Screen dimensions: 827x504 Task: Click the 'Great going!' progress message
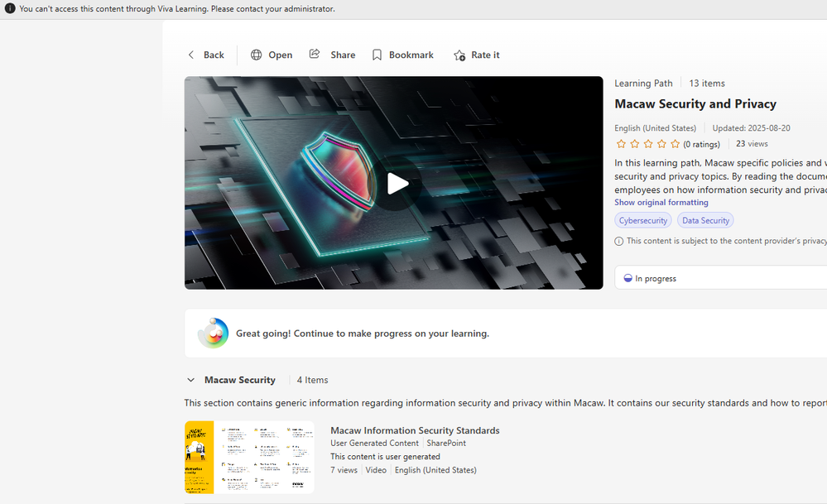tap(363, 334)
